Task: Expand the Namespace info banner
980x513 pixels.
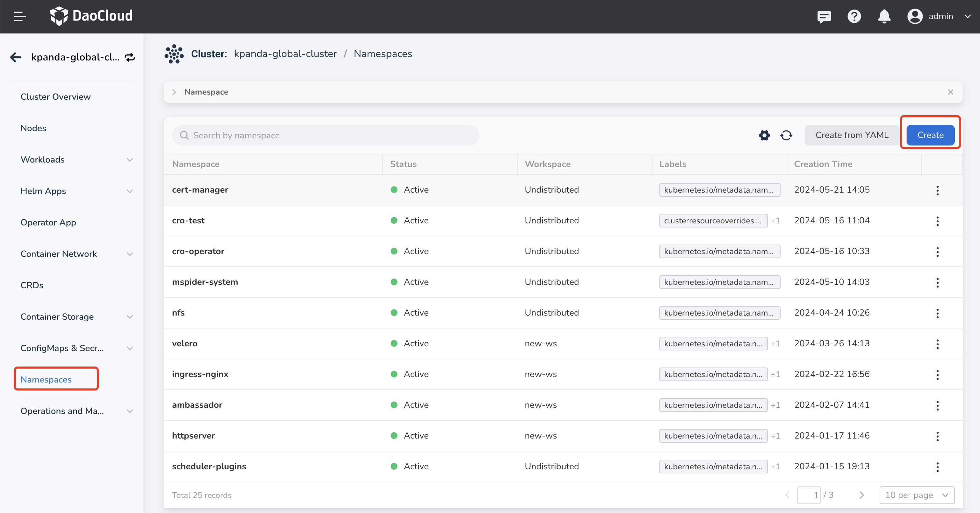Action: (x=174, y=92)
